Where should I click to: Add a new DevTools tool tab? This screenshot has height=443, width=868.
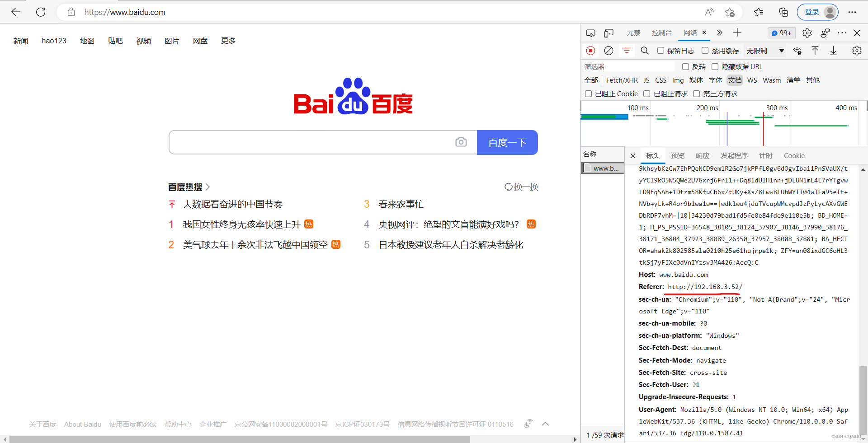(737, 33)
